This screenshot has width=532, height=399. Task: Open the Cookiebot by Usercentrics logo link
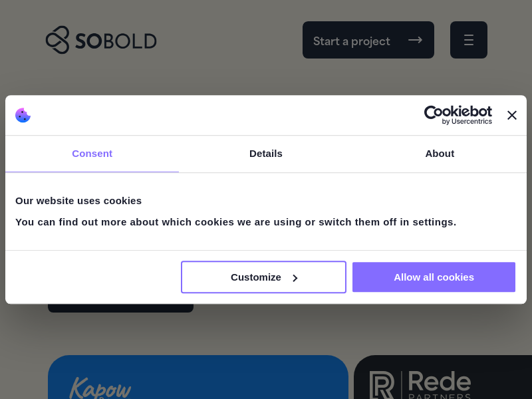pyautogui.click(x=458, y=115)
